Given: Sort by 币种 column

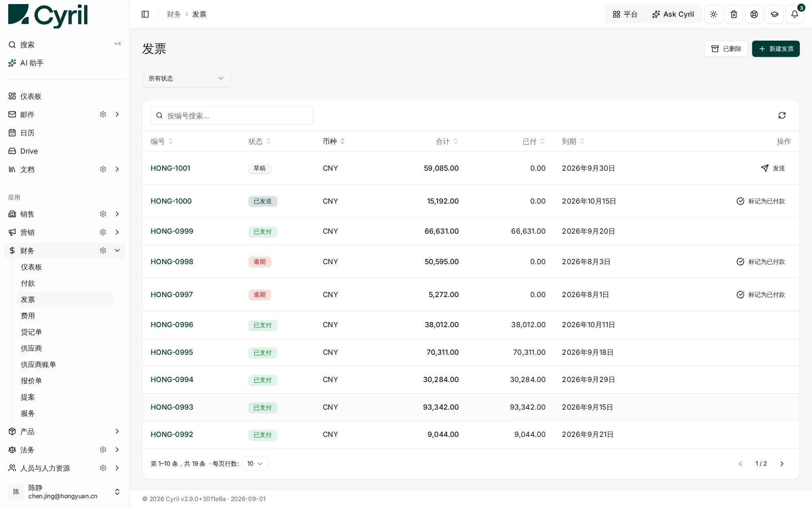Looking at the screenshot, I should 334,141.
